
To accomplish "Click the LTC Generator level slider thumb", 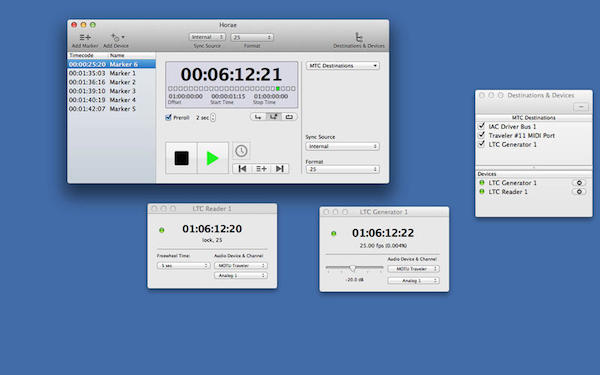I will click(353, 268).
